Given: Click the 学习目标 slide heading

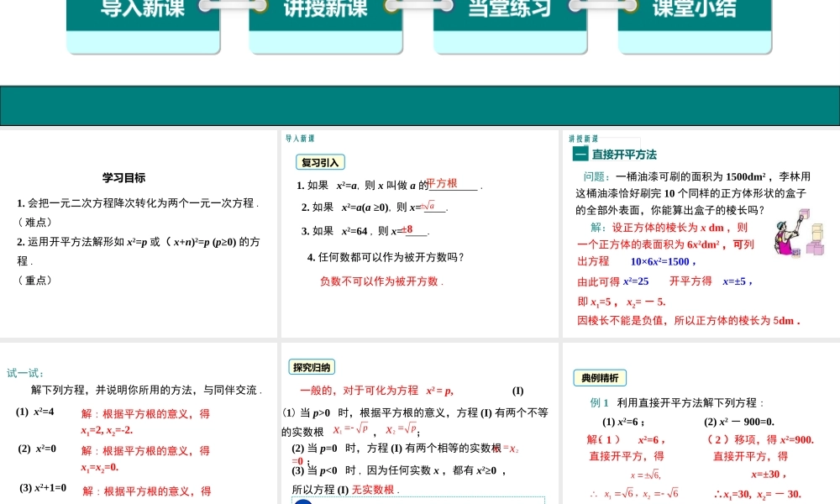Looking at the screenshot, I should (123, 178).
